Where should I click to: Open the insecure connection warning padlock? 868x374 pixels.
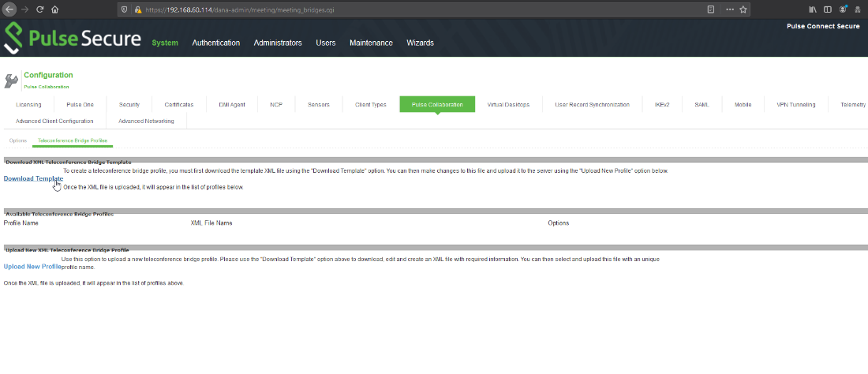point(137,9)
